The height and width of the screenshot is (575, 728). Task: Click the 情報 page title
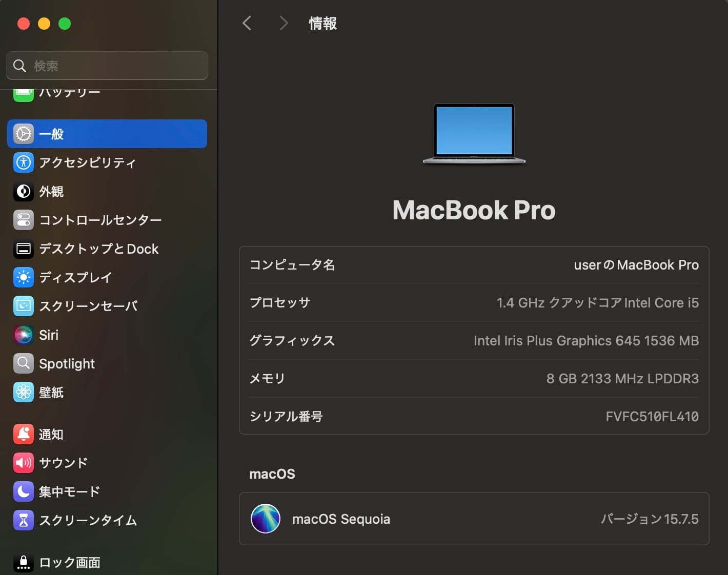pos(323,23)
